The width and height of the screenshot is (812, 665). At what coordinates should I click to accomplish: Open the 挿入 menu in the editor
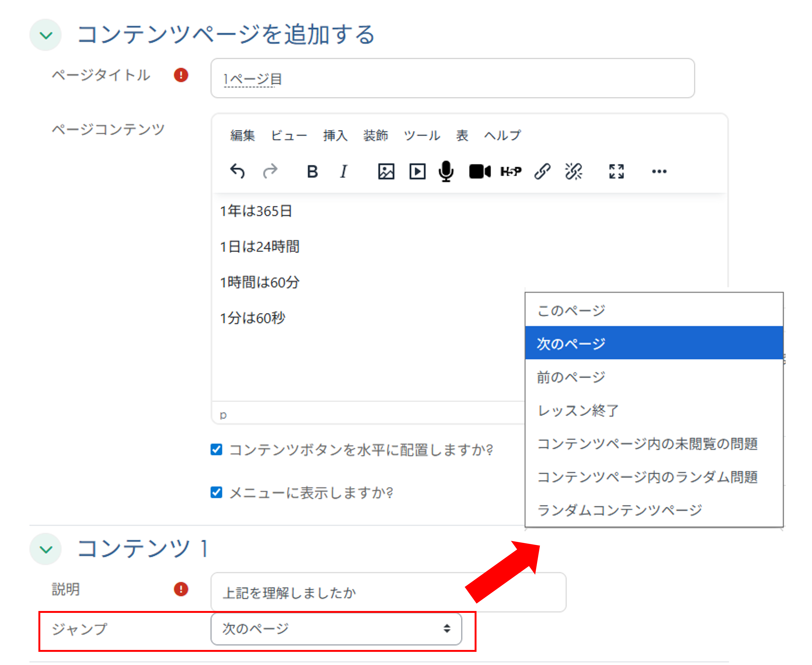pyautogui.click(x=335, y=135)
